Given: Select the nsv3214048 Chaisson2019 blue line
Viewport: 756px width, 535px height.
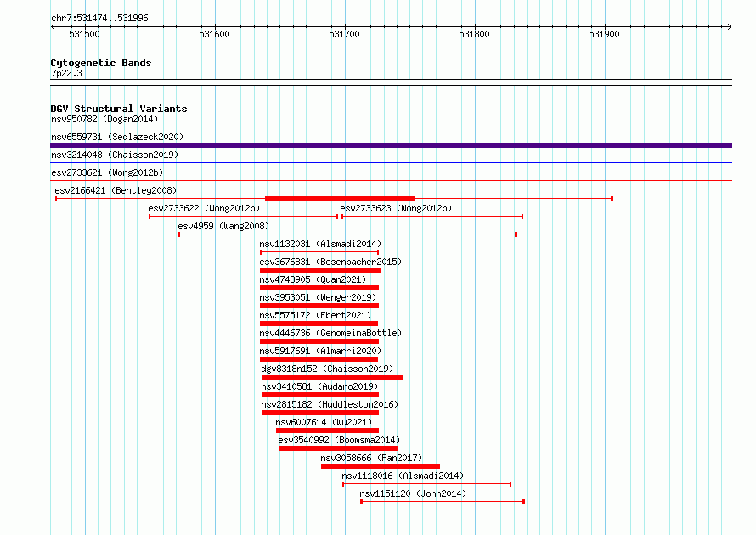Looking at the screenshot, I should [391, 162].
